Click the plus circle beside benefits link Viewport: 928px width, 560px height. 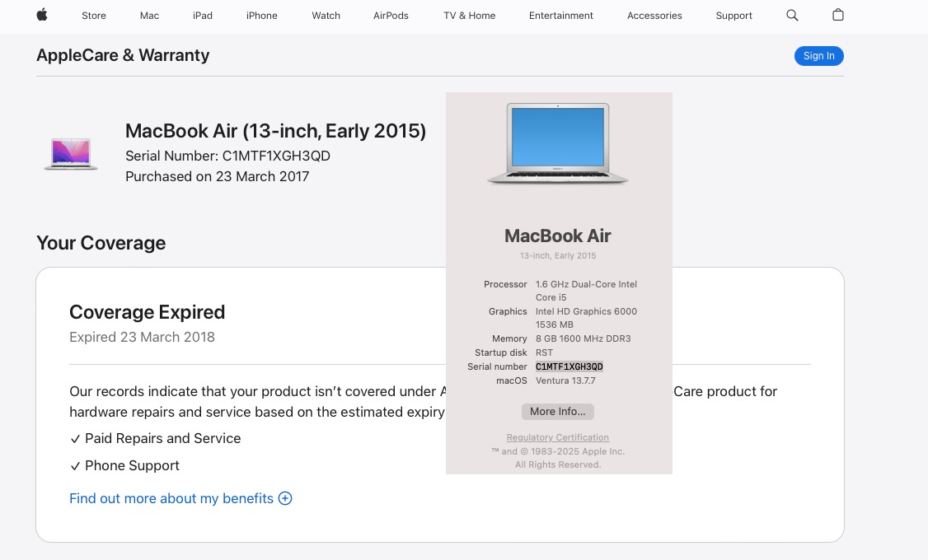point(285,498)
